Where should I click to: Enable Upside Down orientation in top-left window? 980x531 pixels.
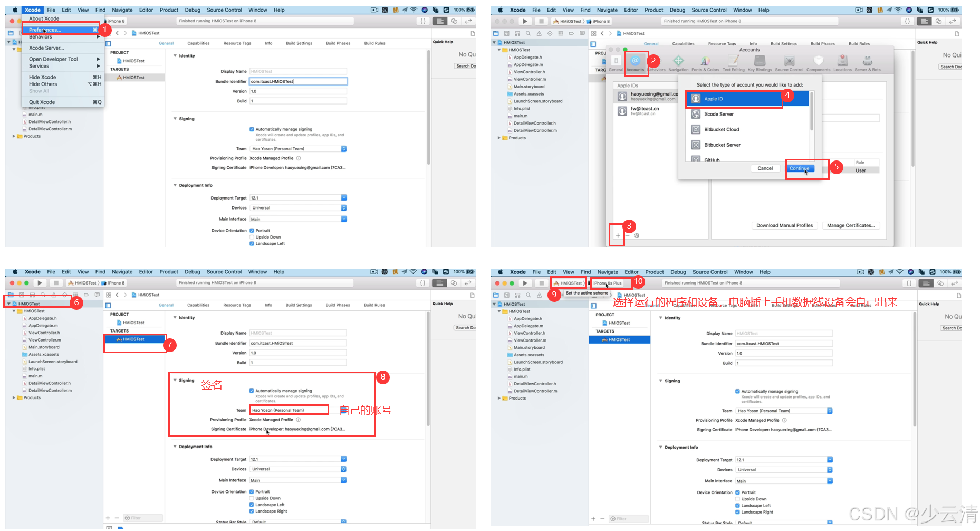click(252, 237)
